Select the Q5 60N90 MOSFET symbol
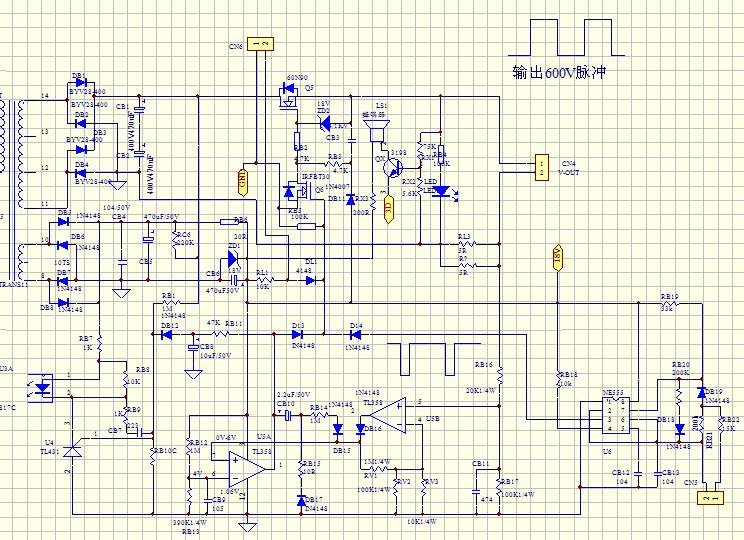The width and height of the screenshot is (744, 540). point(288,96)
